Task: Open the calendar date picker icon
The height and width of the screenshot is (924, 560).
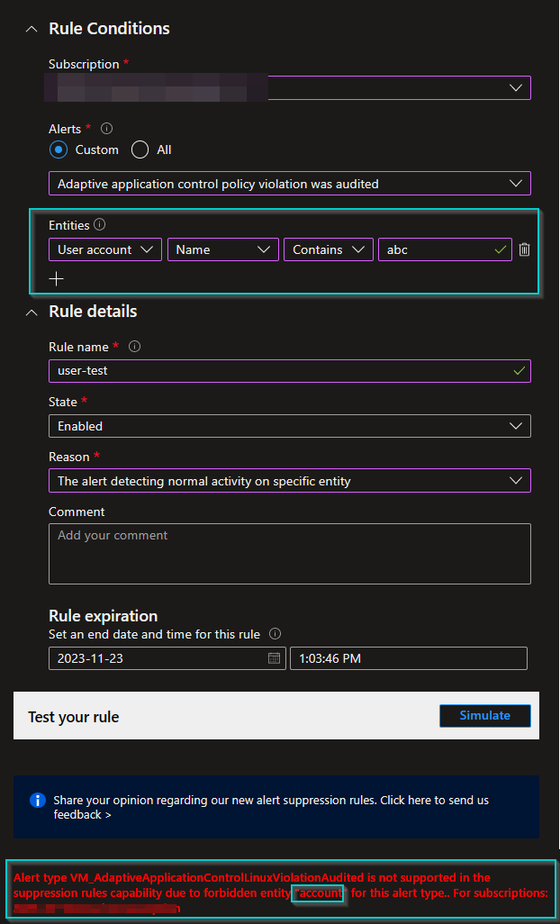Action: pyautogui.click(x=275, y=657)
